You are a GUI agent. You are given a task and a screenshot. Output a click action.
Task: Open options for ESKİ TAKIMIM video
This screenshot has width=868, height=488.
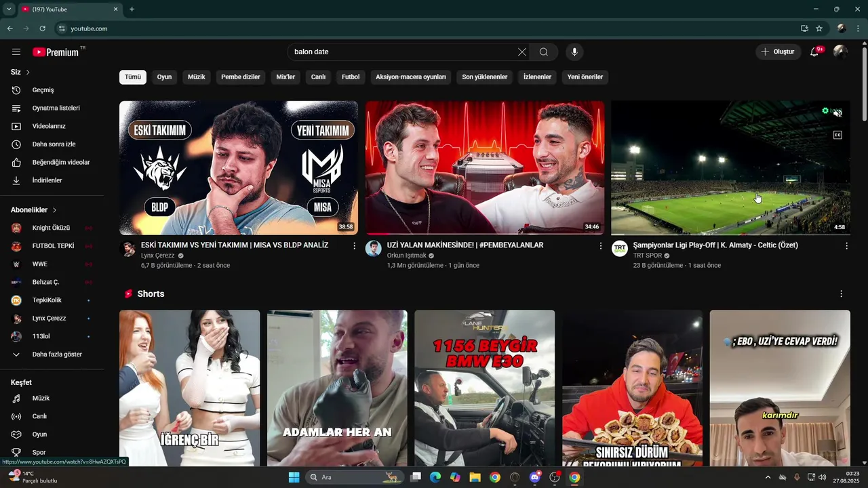[x=354, y=246]
